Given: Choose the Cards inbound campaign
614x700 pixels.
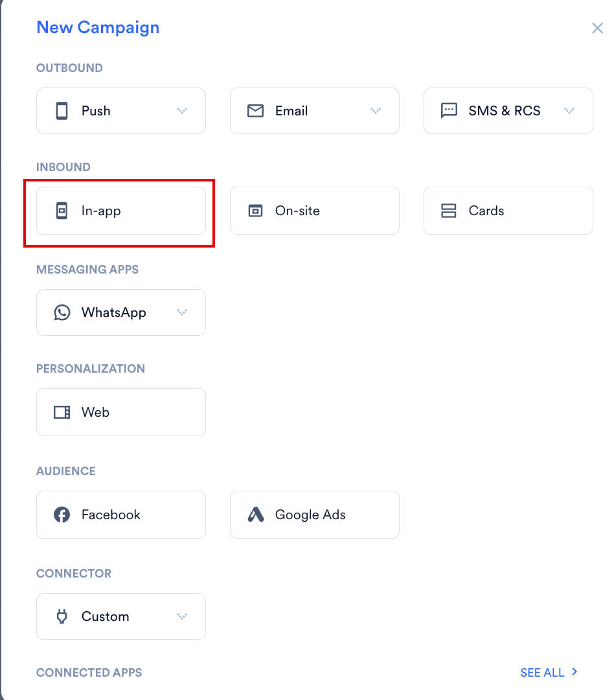Looking at the screenshot, I should pos(508,211).
